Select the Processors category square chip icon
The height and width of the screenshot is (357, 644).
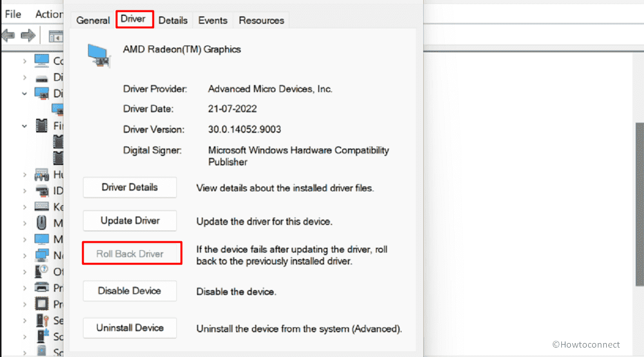click(42, 304)
